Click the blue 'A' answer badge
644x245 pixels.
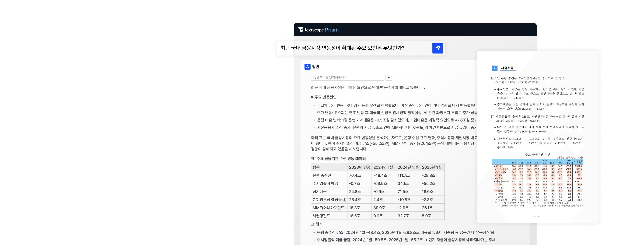click(307, 67)
